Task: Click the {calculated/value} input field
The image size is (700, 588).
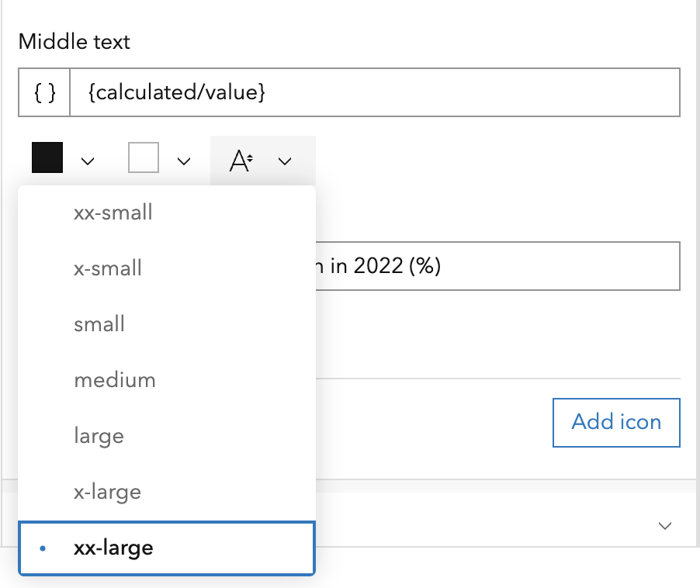Action: point(373,92)
